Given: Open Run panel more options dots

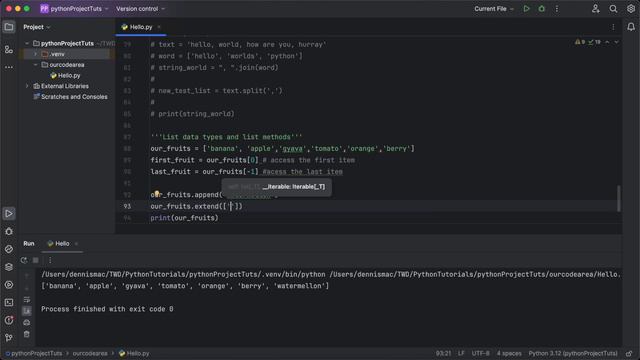Looking at the screenshot, I should click(x=50, y=260).
